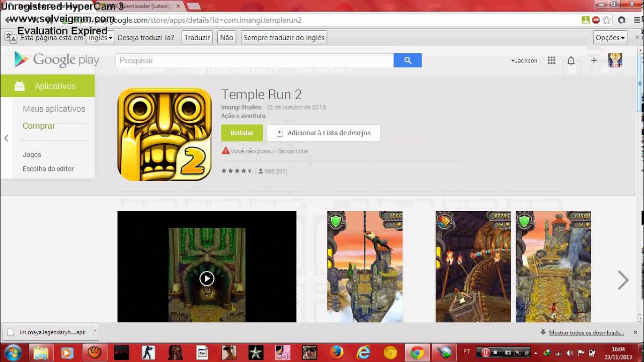Close the translation bar
The width and height of the screenshot is (644, 362).
click(637, 37)
